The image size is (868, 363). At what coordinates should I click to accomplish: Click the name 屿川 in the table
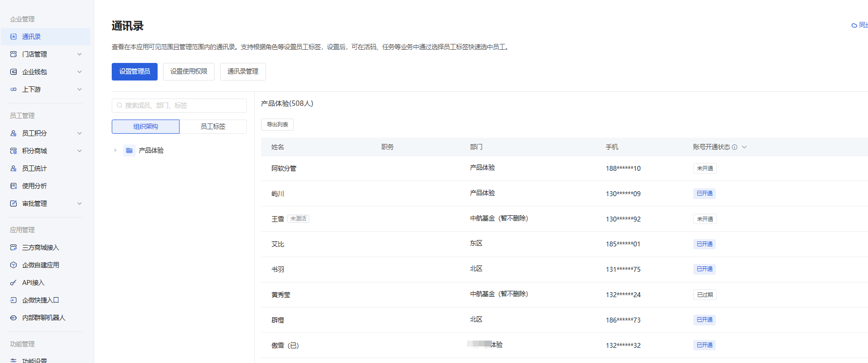(278, 194)
